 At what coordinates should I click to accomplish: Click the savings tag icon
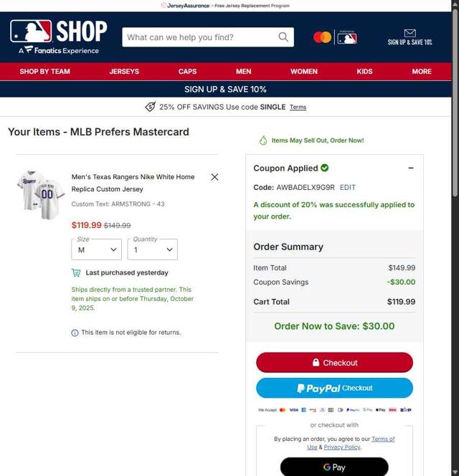pyautogui.click(x=151, y=107)
